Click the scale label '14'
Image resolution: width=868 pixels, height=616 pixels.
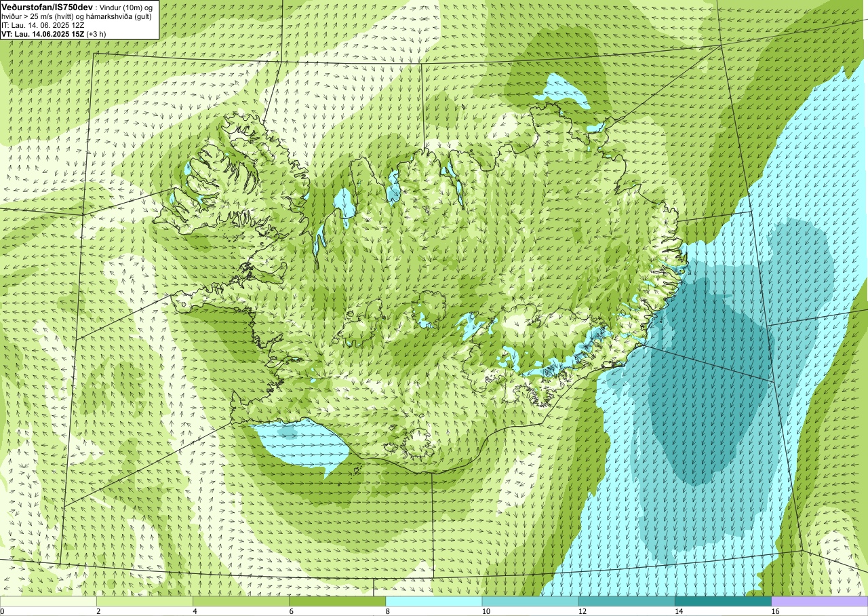coord(678,611)
